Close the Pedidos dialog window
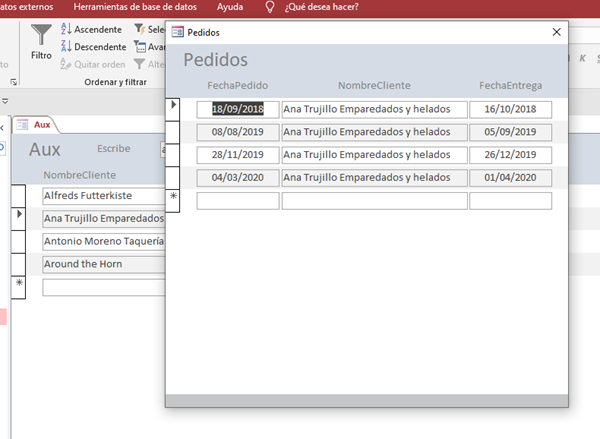Image resolution: width=600 pixels, height=439 pixels. point(557,32)
